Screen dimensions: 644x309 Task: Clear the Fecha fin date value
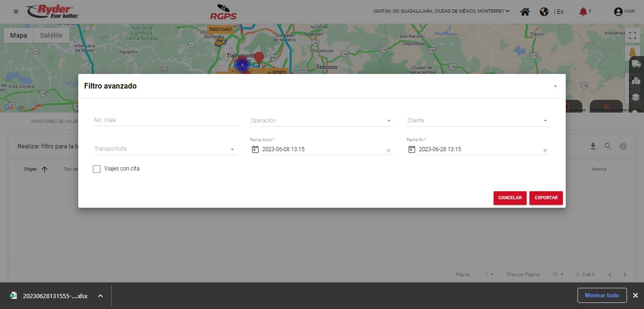(545, 150)
